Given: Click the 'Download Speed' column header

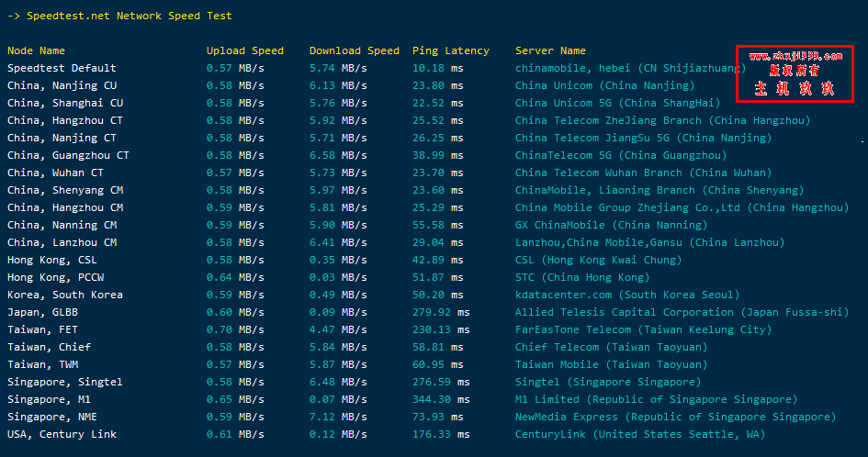Looking at the screenshot, I should coord(355,50).
